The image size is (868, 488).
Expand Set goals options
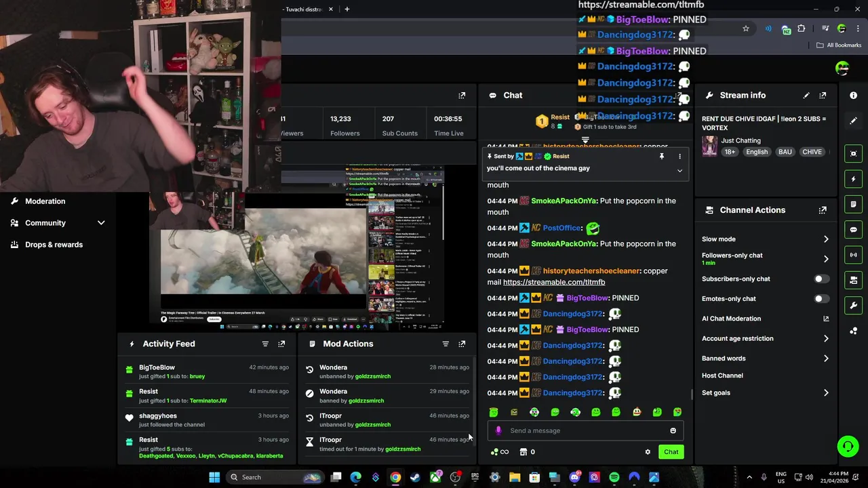pos(826,392)
